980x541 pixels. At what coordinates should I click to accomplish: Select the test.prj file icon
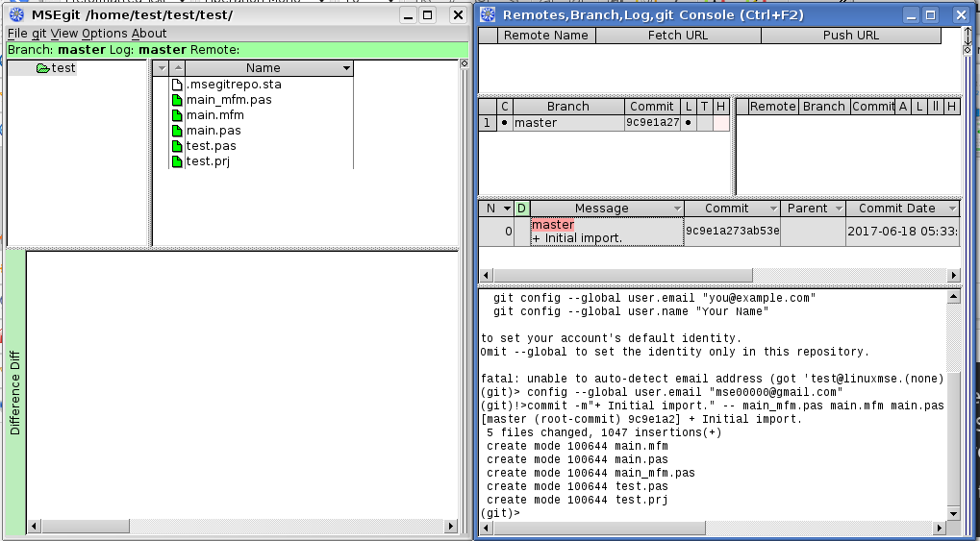pyautogui.click(x=177, y=161)
